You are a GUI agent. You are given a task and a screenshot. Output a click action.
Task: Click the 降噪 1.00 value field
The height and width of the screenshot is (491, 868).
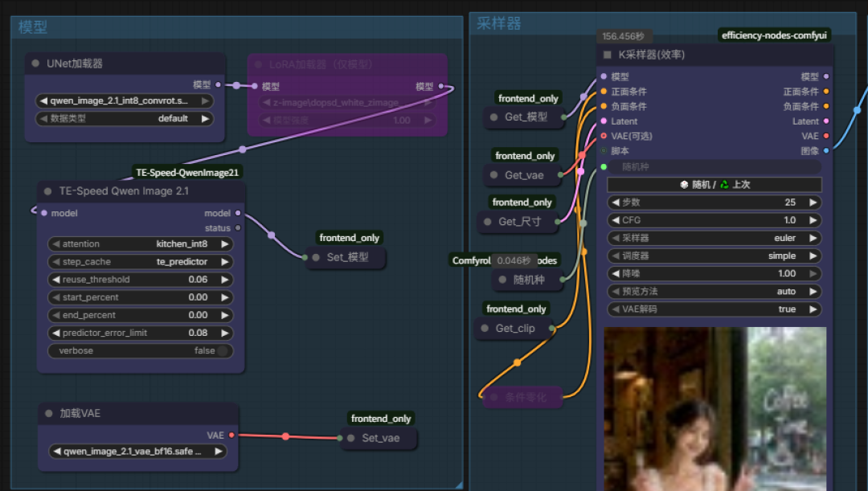click(714, 273)
